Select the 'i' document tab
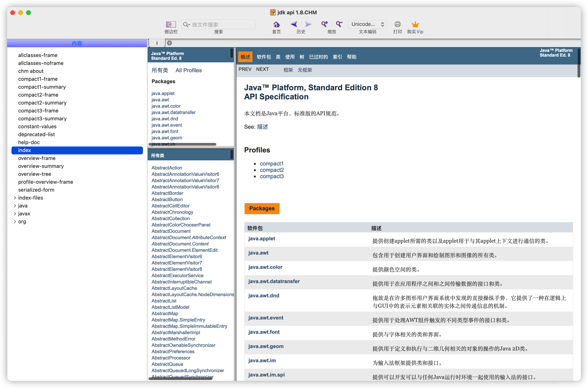This screenshot has height=388, width=588. point(157,43)
